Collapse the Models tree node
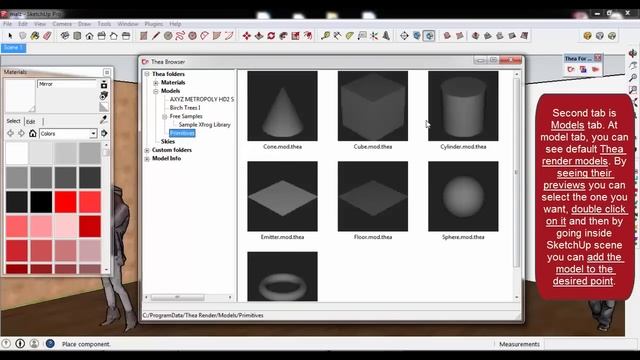Screen dimensions: 640x360 click(x=156, y=91)
